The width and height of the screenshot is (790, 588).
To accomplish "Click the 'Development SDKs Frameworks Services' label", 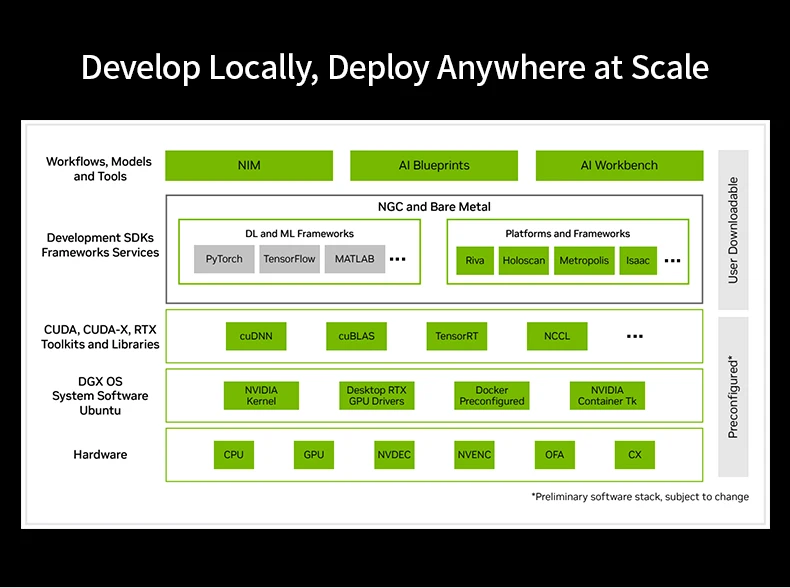I will click(100, 245).
